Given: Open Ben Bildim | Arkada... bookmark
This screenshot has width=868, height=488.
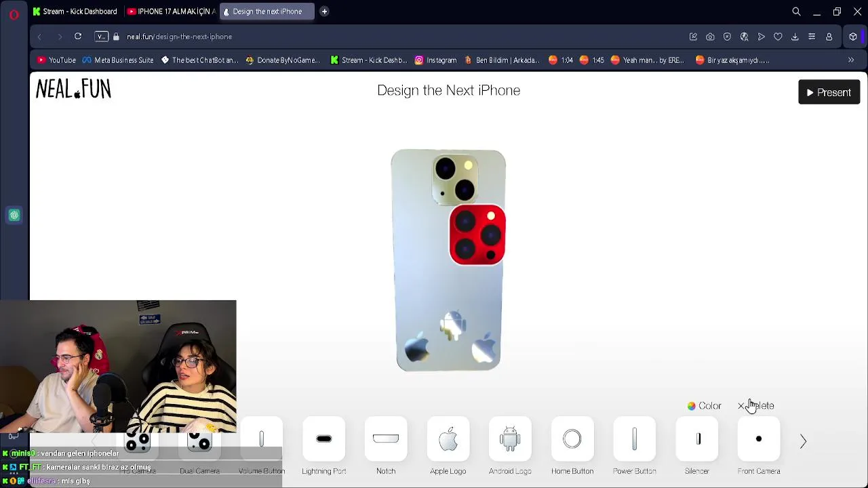Looking at the screenshot, I should coord(502,60).
